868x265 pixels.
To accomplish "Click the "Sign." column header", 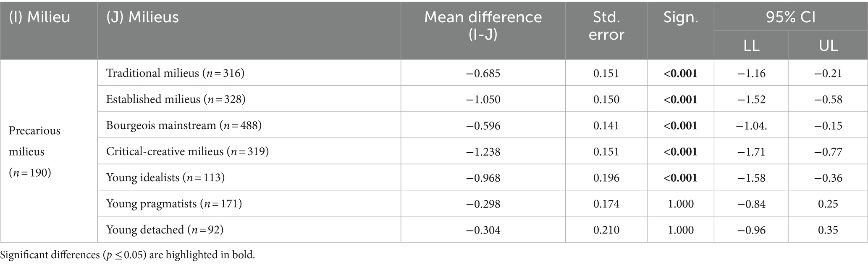I will pyautogui.click(x=681, y=17).
